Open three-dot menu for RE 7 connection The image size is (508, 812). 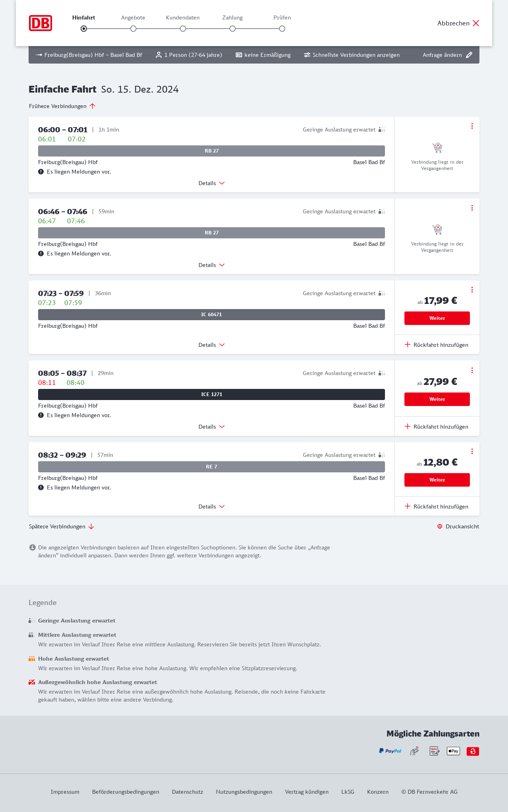point(472,451)
